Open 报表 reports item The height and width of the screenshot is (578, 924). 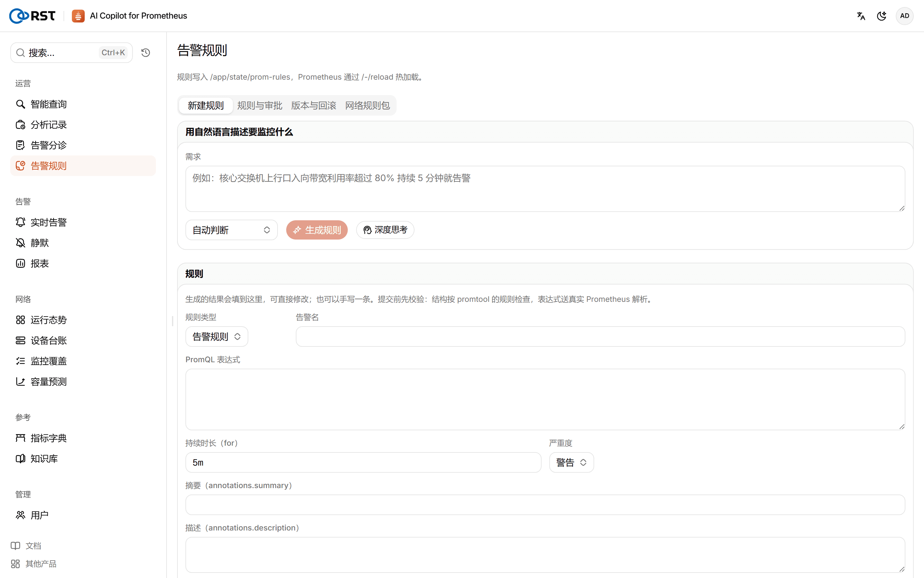pos(83,263)
